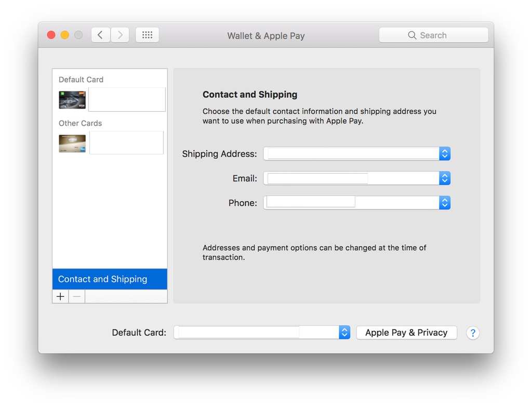Open the Apple Pay & Privacy page
The width and height of the screenshot is (532, 408).
coord(406,332)
